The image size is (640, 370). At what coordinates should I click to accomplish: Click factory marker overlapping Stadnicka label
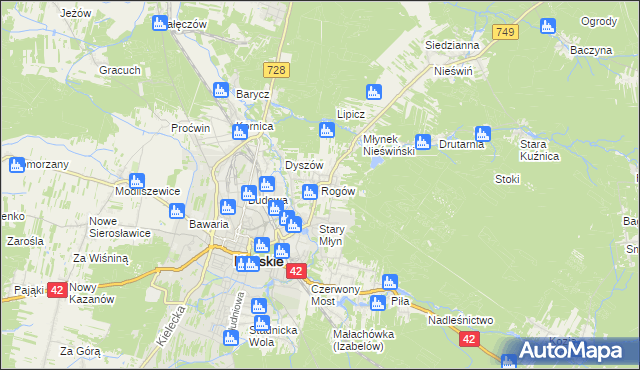(x=262, y=323)
